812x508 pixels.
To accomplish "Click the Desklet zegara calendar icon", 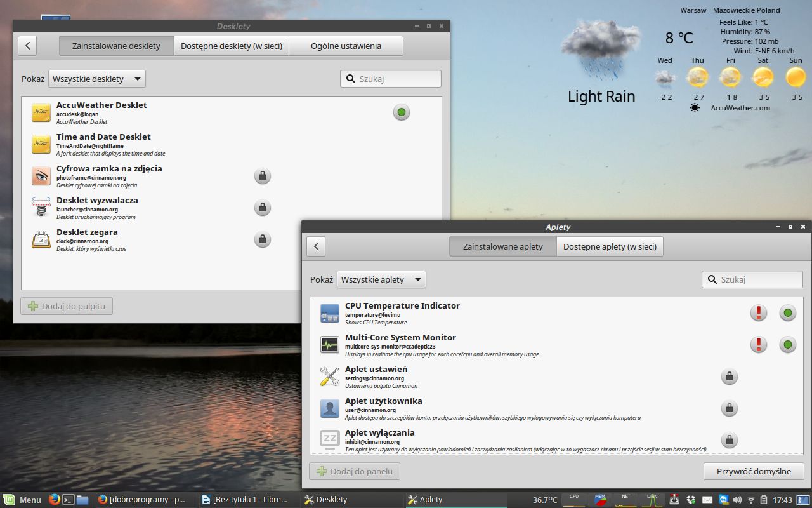I will coord(41,239).
